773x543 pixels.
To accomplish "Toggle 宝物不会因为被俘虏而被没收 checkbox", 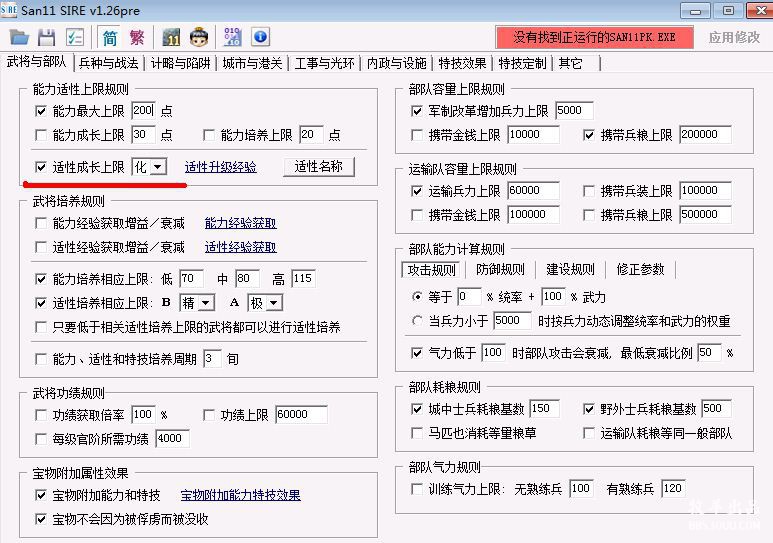I will tap(41, 519).
